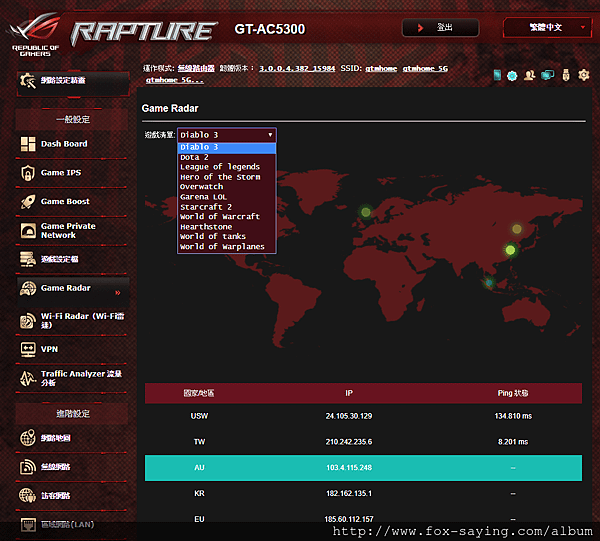
Task: Click the bright green dot near Taiwan
Action: pyautogui.click(x=510, y=250)
